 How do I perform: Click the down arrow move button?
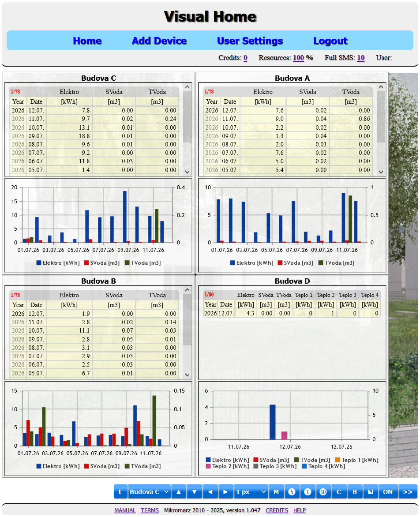pos(195,491)
